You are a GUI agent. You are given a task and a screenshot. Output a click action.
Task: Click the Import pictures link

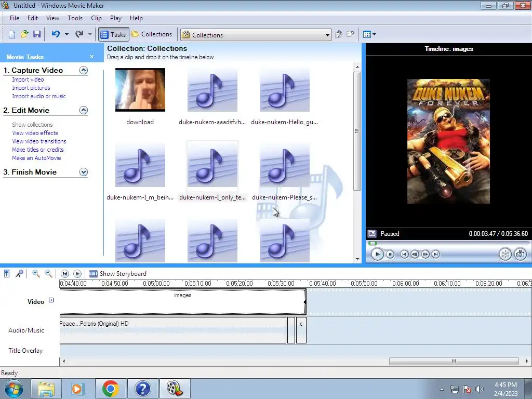pyautogui.click(x=31, y=88)
